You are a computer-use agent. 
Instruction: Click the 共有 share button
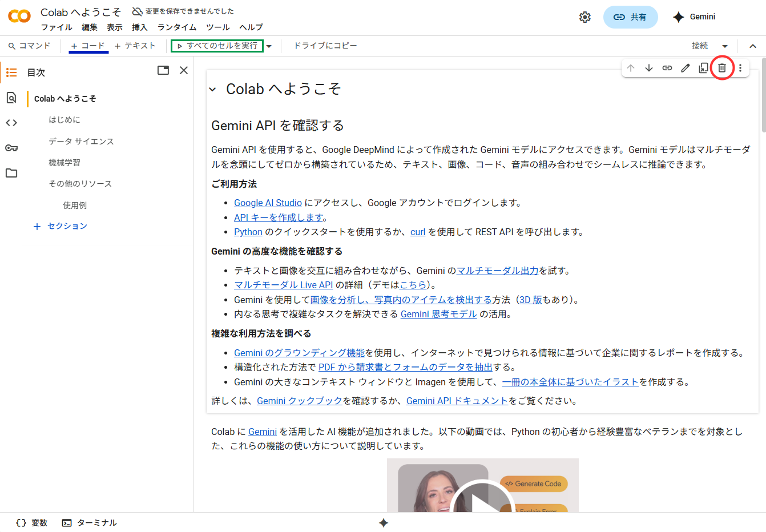(630, 17)
